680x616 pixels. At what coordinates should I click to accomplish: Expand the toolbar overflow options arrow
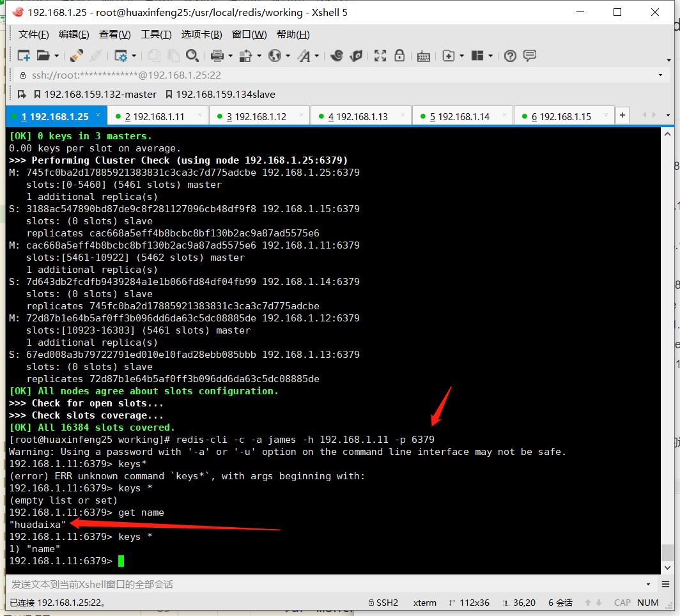[668, 60]
